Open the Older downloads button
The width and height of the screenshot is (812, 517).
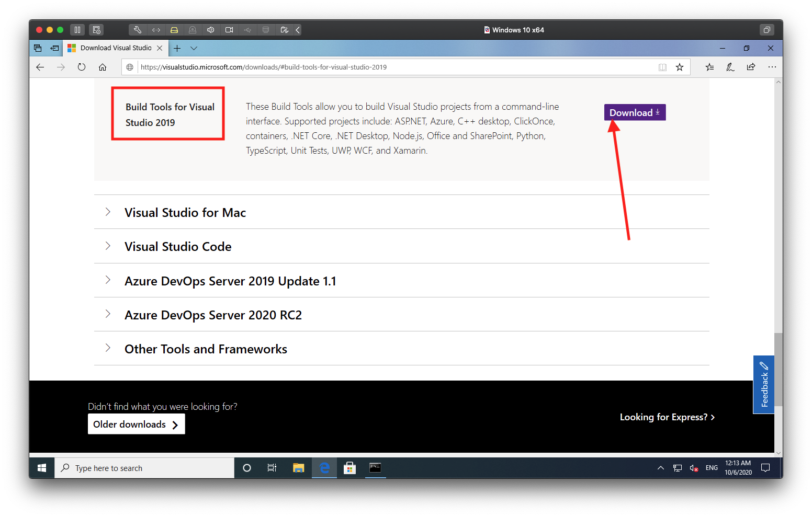click(x=137, y=424)
